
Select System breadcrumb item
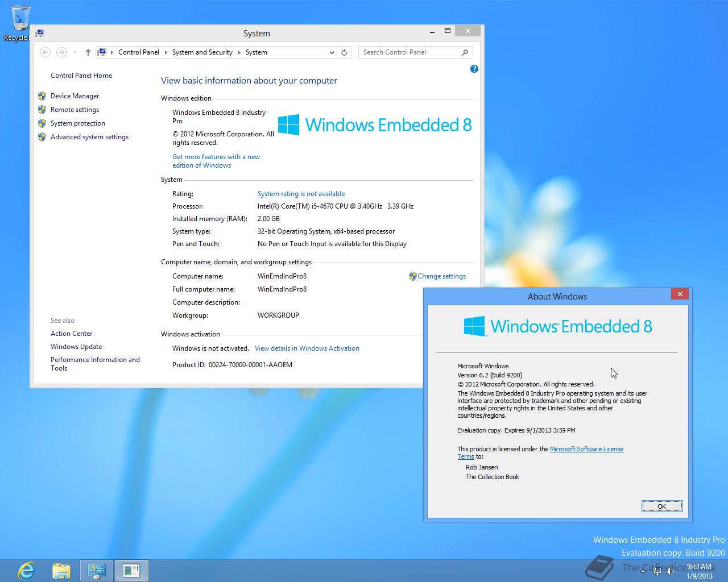[x=257, y=52]
